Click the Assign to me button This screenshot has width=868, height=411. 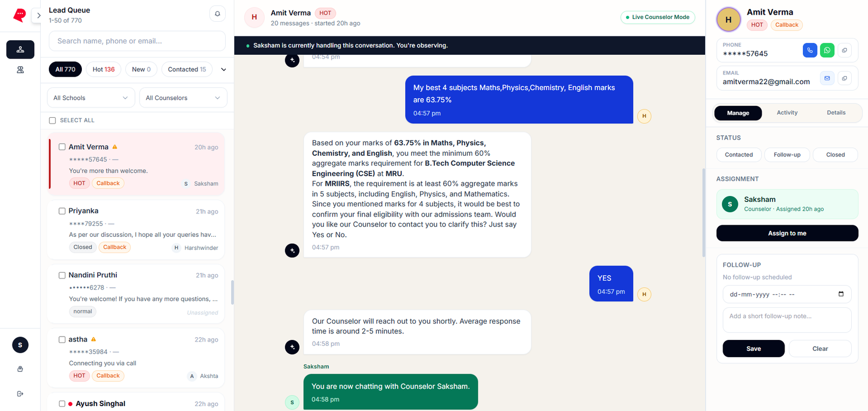click(x=787, y=233)
